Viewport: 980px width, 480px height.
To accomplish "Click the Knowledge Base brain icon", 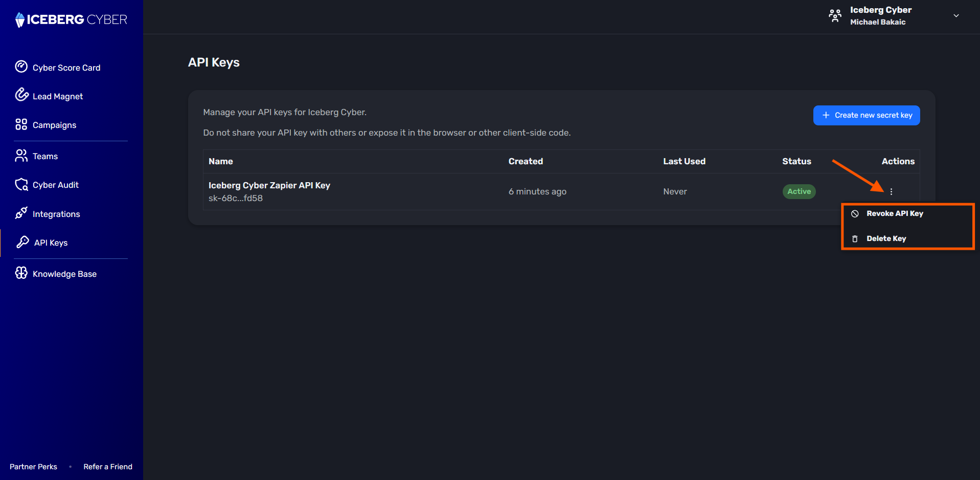I will 21,273.
